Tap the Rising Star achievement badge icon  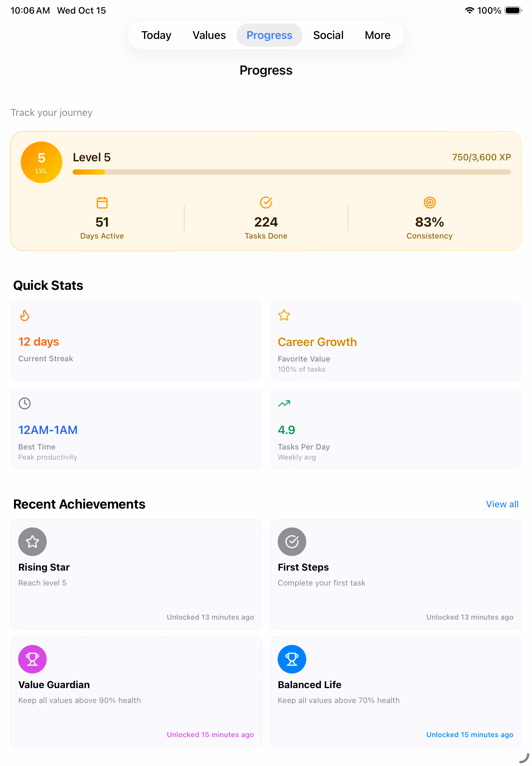(32, 542)
